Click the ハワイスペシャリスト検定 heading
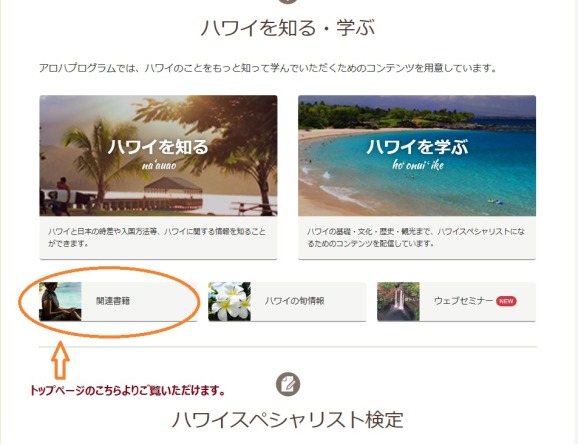The width and height of the screenshot is (578, 445). click(288, 420)
